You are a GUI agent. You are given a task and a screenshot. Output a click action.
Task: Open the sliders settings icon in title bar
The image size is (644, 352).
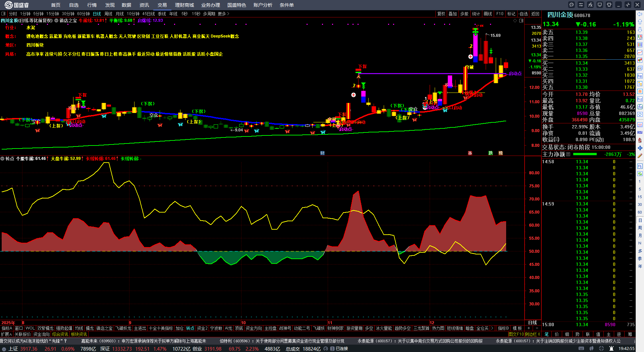point(581,5)
